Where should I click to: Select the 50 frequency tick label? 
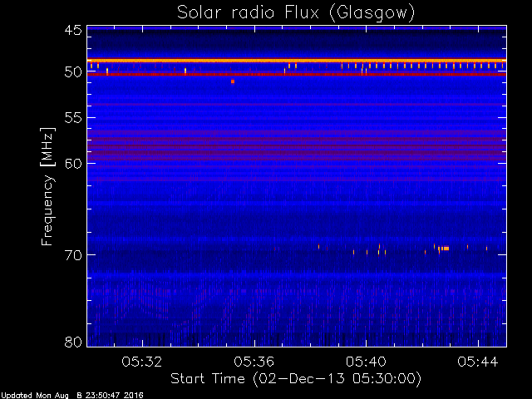[73, 72]
